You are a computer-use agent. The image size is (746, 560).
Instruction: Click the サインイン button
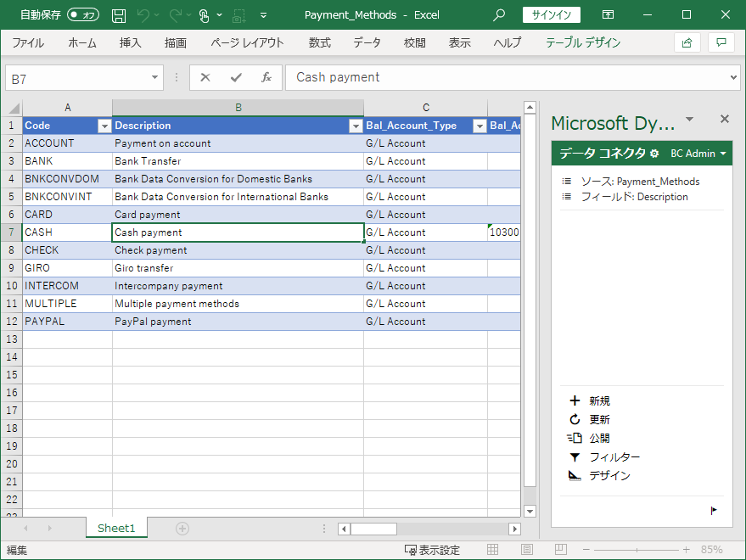coord(552,14)
